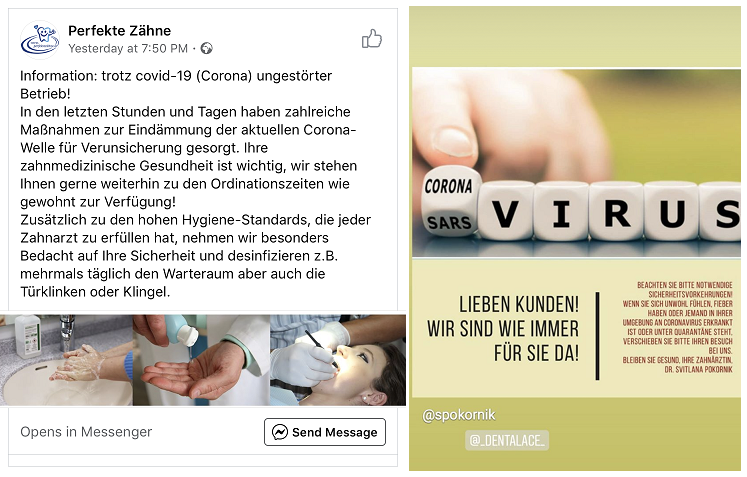Tap the @spokornik mention
The width and height of the screenshot is (747, 477).
point(458,415)
